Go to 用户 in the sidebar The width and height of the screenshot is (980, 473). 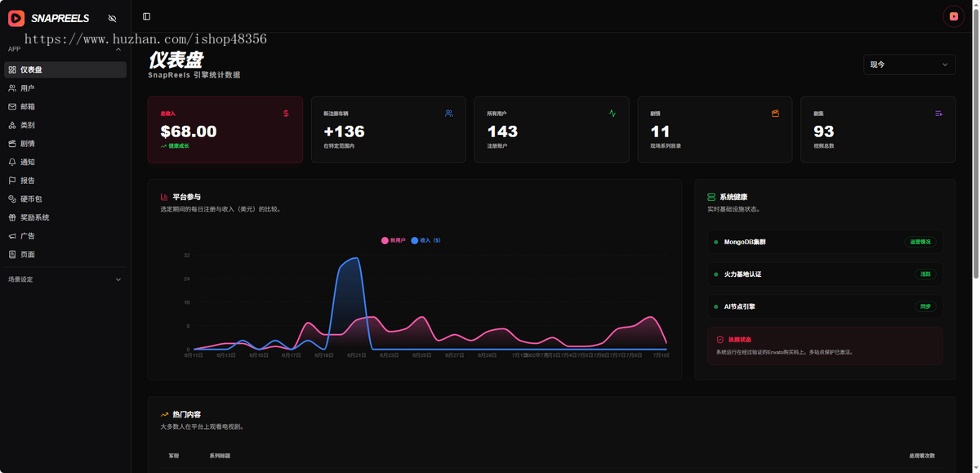pyautogui.click(x=65, y=88)
